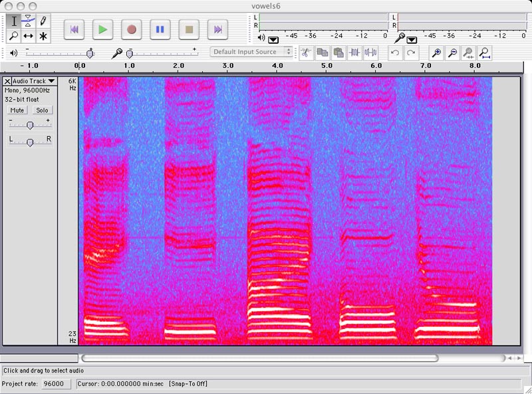
Task: Click the recording input level meter L bar
Action: click(x=462, y=17)
